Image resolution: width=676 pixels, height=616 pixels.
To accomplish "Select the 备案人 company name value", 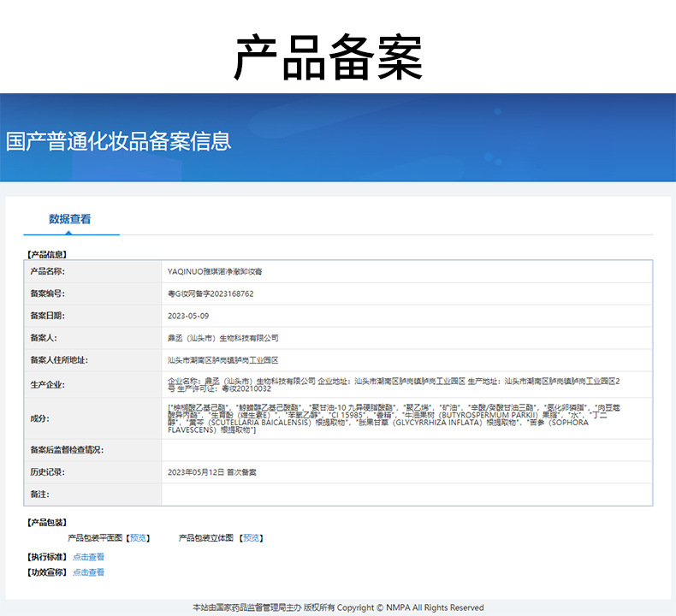I will pyautogui.click(x=222, y=339).
